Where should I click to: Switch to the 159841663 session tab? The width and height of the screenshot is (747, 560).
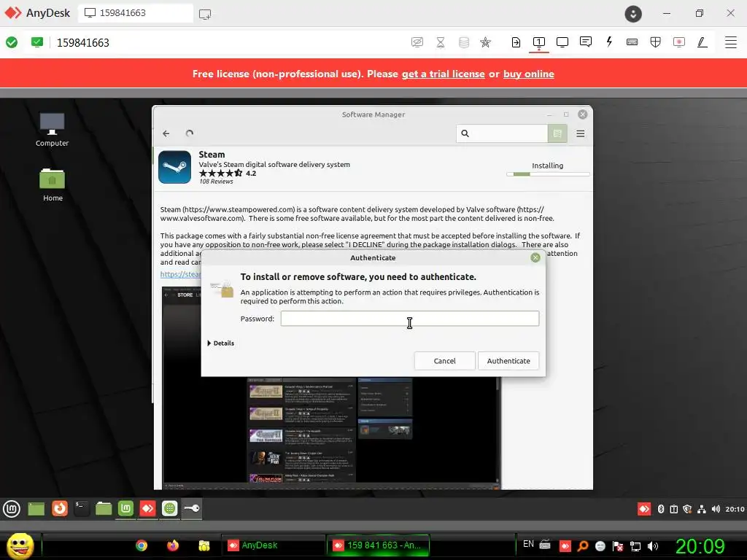point(136,13)
